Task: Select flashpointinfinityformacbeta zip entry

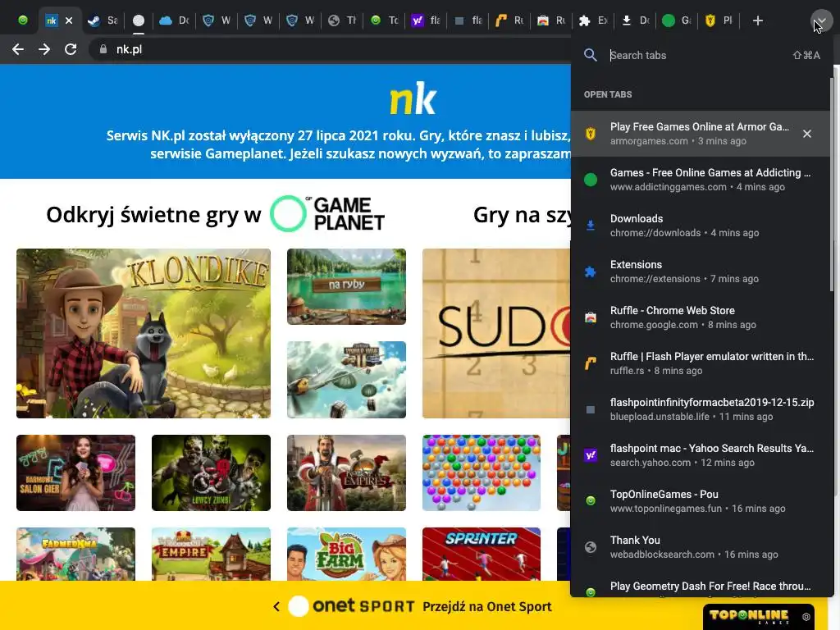Action: pos(700,409)
